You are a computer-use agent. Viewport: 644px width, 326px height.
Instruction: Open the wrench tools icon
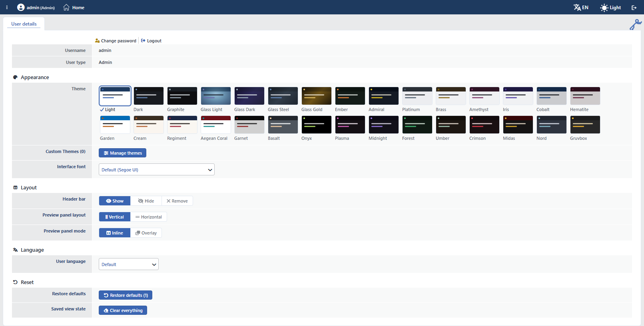coord(635,25)
